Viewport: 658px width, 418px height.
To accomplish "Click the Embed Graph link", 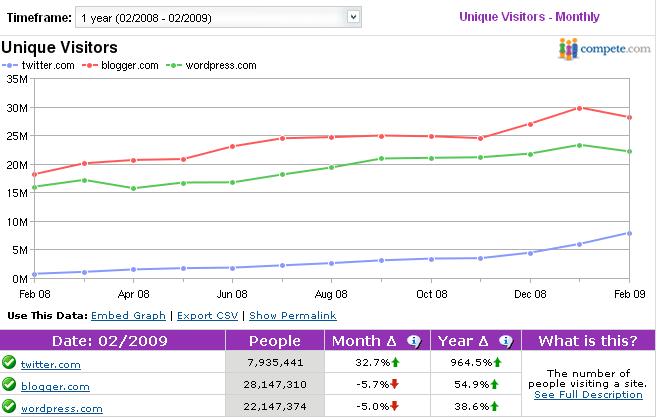I will 128,316.
